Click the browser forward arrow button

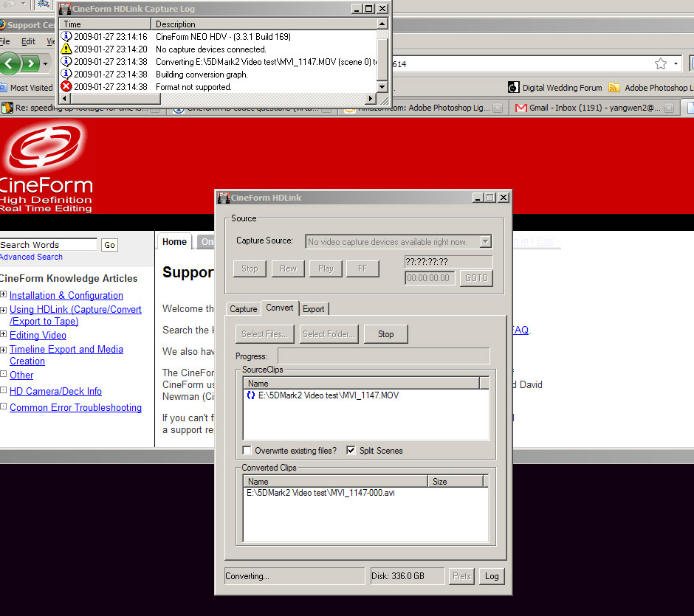pos(30,63)
